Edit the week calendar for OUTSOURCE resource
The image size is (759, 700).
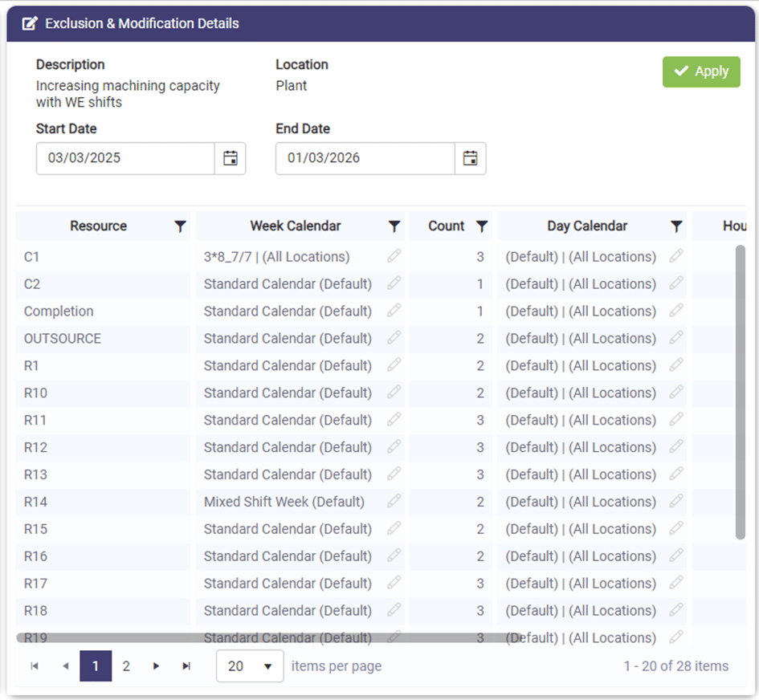click(394, 338)
